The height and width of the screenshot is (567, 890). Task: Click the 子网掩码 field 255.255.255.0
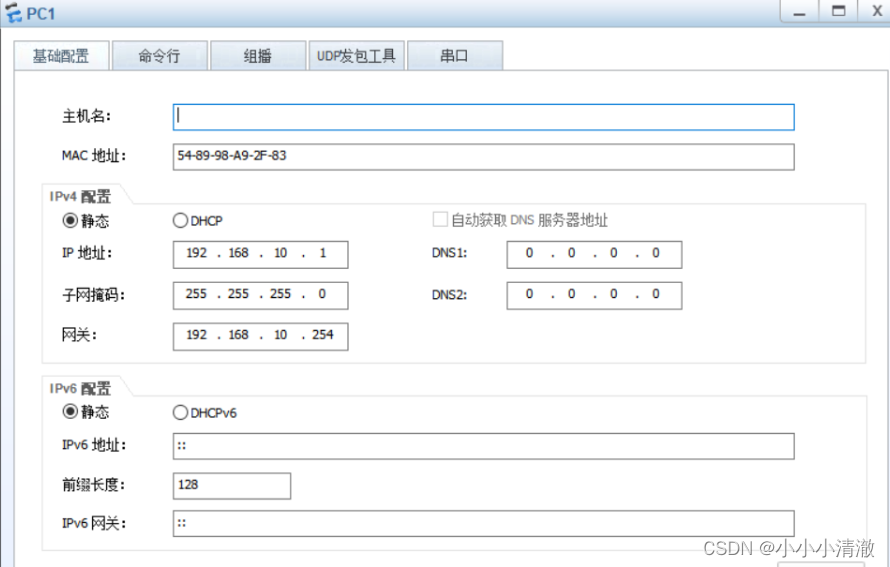tap(261, 295)
